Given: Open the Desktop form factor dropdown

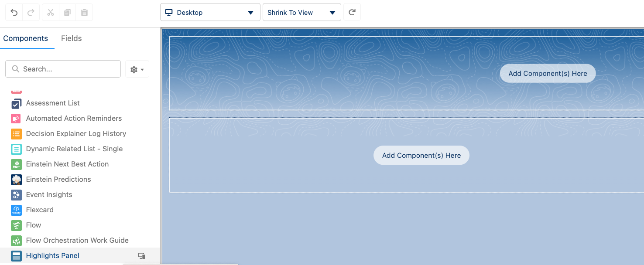Looking at the screenshot, I should tap(210, 12).
